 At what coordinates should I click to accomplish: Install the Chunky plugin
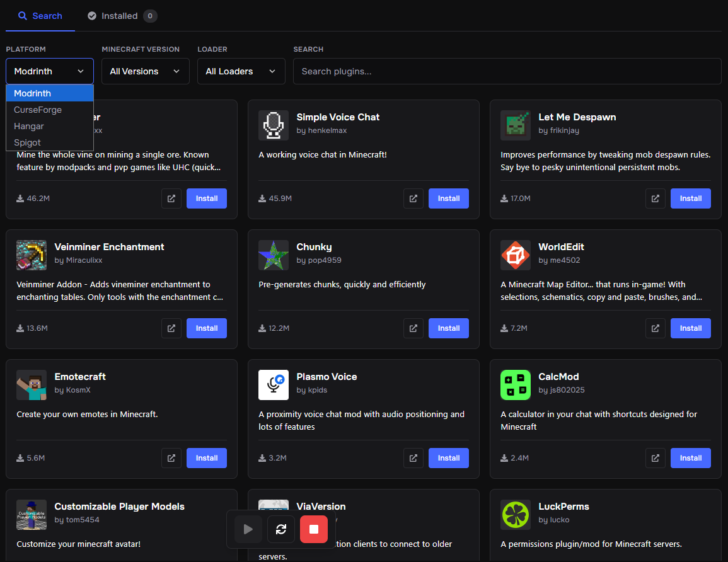click(449, 328)
